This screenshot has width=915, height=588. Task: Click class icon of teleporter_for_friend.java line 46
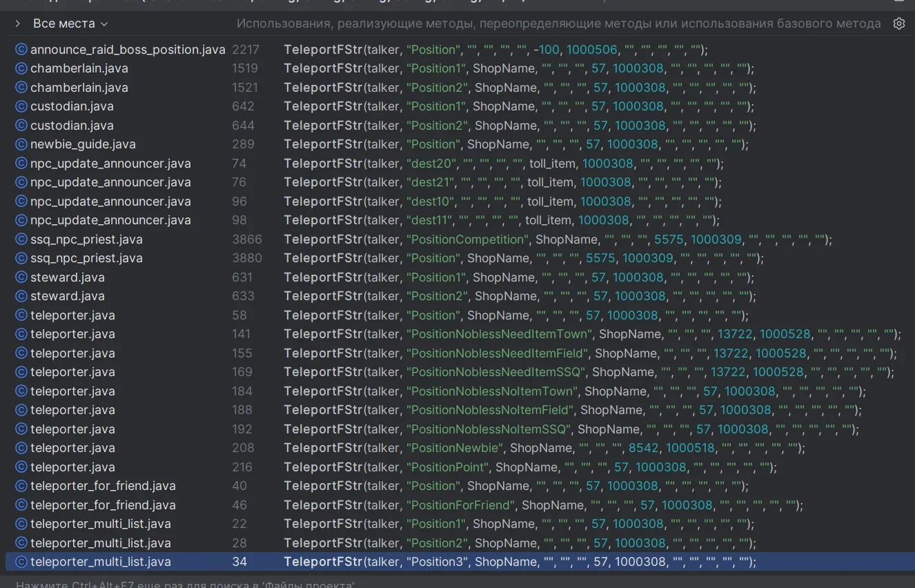[21, 505]
